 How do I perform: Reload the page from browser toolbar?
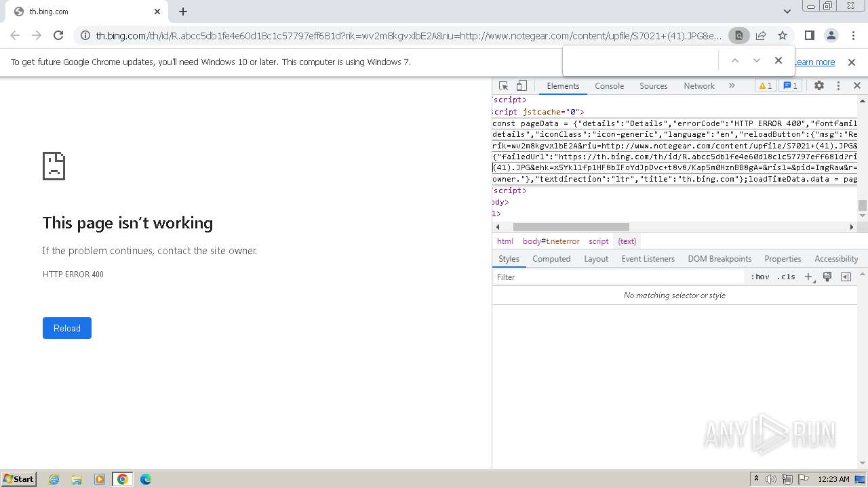tap(58, 35)
